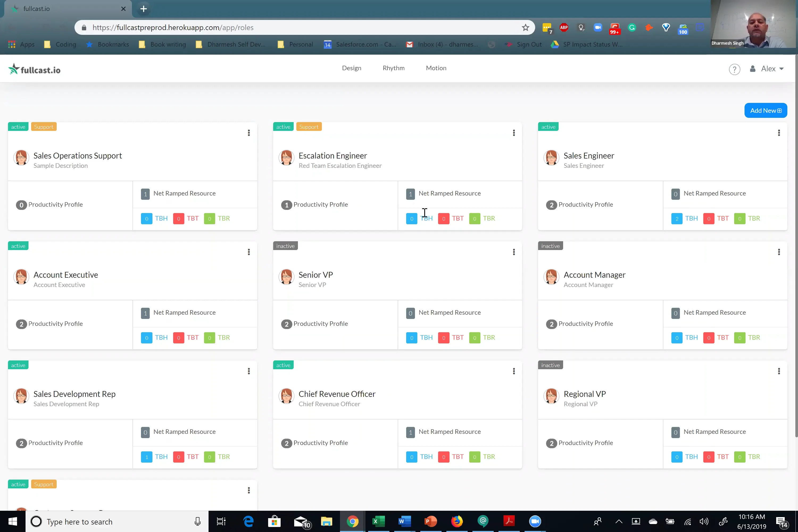Click the bookmark star in the address bar
Viewport: 798px width, 532px height.
pyautogui.click(x=526, y=27)
